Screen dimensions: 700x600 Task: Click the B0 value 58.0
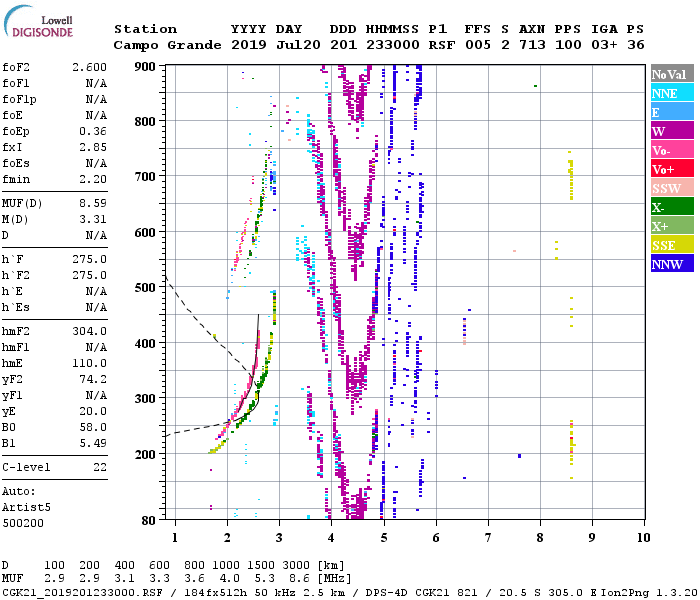pyautogui.click(x=93, y=427)
